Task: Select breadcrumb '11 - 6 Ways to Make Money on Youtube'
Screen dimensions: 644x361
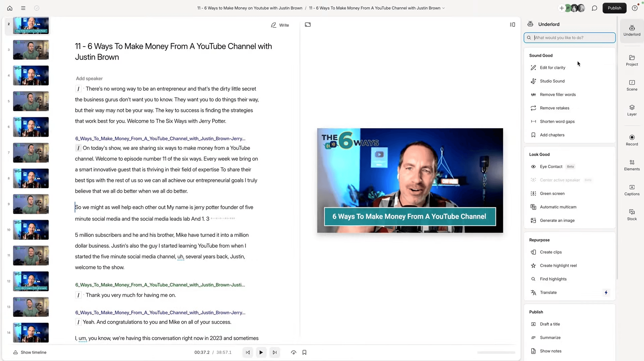Action: [249, 8]
